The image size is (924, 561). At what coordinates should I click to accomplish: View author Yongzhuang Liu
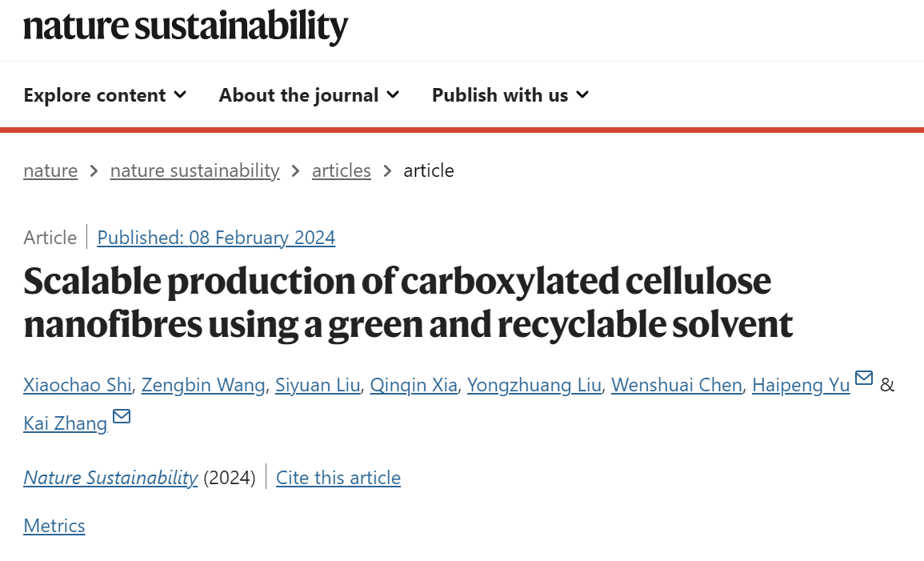click(534, 385)
